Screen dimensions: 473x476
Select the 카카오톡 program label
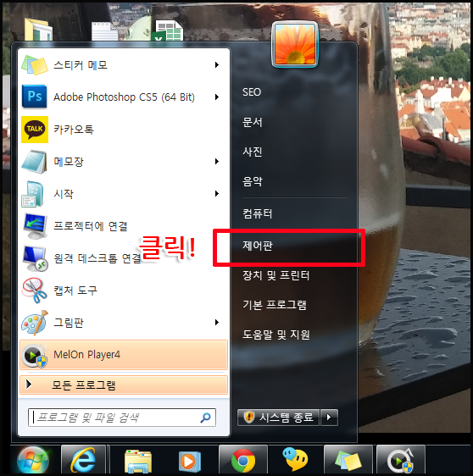[74, 130]
